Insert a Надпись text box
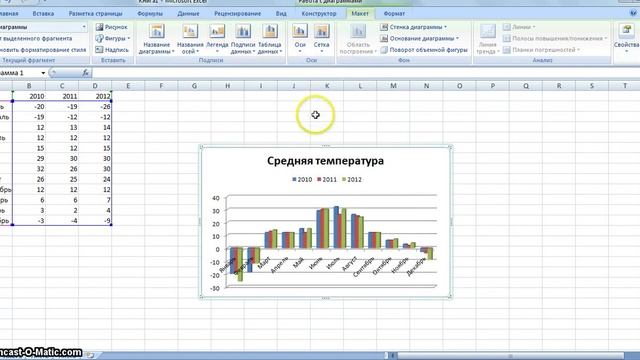This screenshot has width=640, height=360. 112,50
